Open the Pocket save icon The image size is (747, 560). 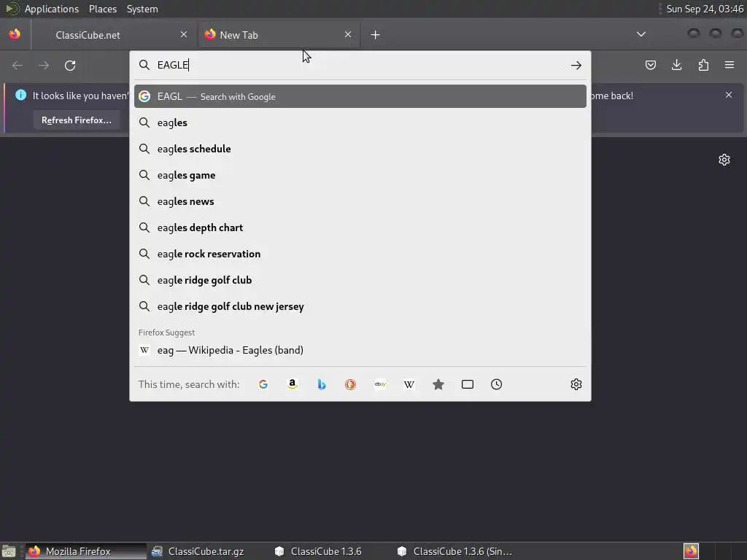[650, 65]
